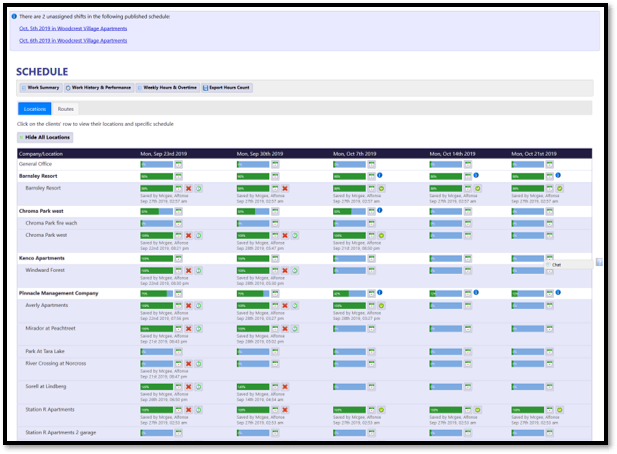Click red X in indented Chroma Park west row, Sep 23rd
Viewport: 617px width, 454px height.
(x=188, y=236)
